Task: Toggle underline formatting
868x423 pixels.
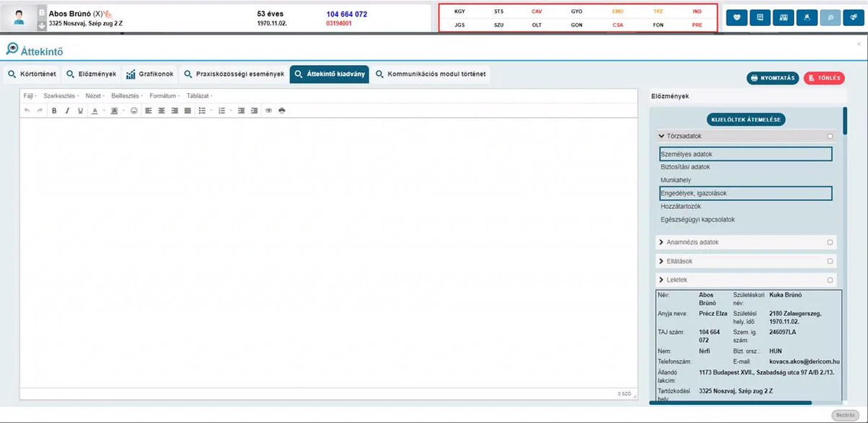Action: 80,111
